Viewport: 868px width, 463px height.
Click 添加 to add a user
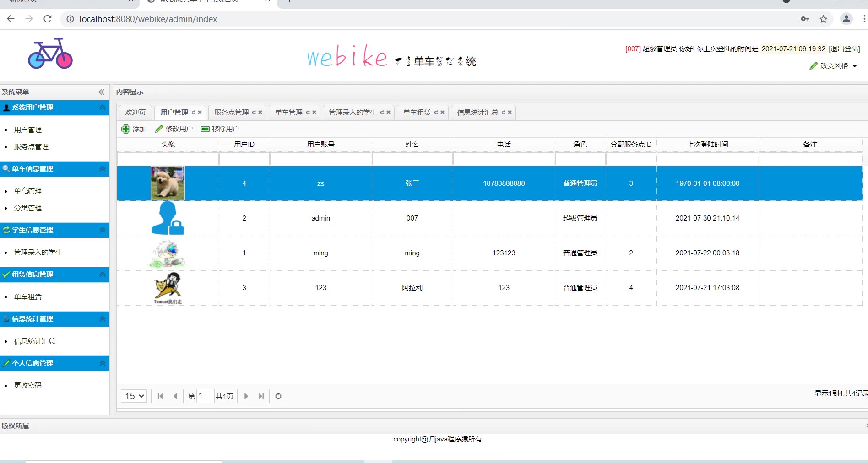[x=134, y=129]
